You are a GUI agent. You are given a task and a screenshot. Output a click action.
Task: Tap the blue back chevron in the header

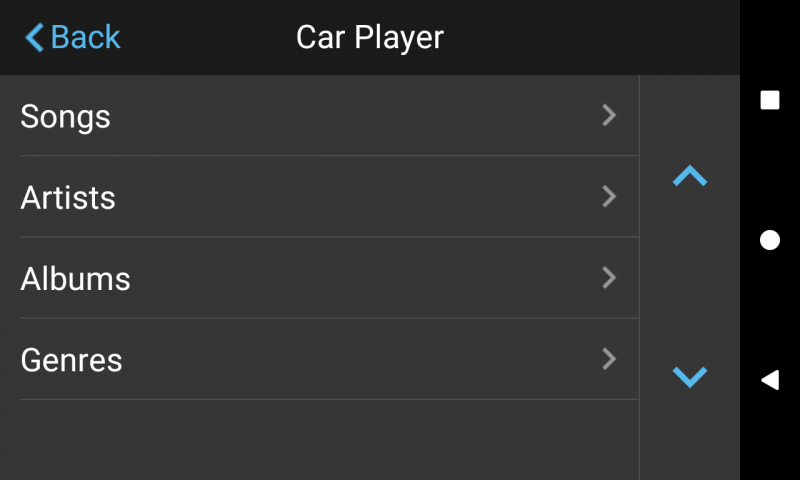[35, 38]
